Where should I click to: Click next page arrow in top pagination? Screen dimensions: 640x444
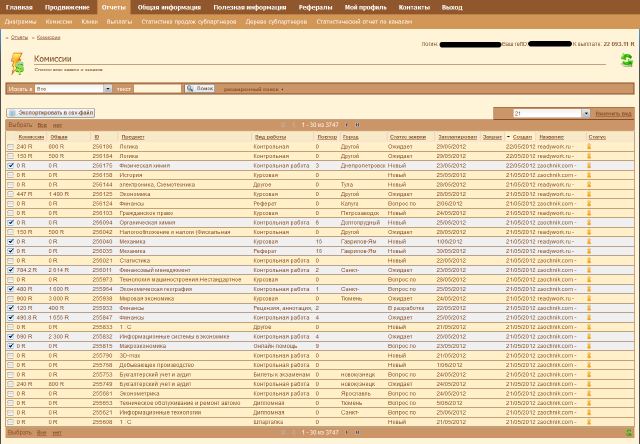pyautogui.click(x=347, y=125)
